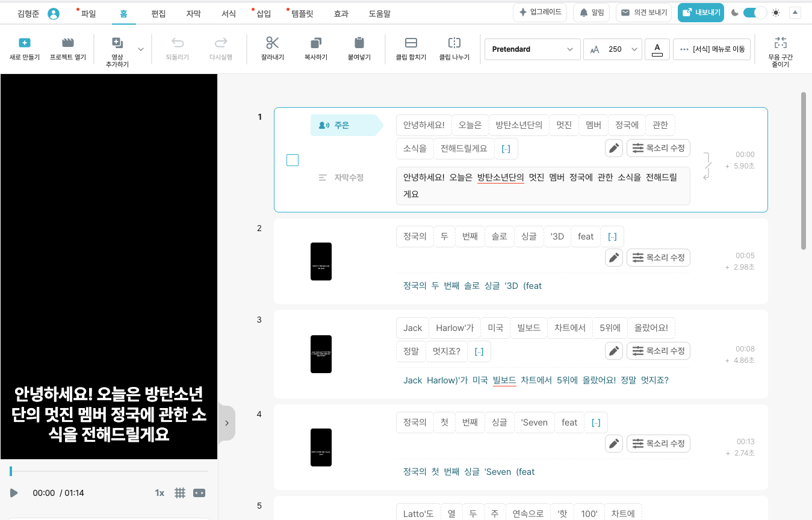
Task: Open the 도움말 tab
Action: 379,13
